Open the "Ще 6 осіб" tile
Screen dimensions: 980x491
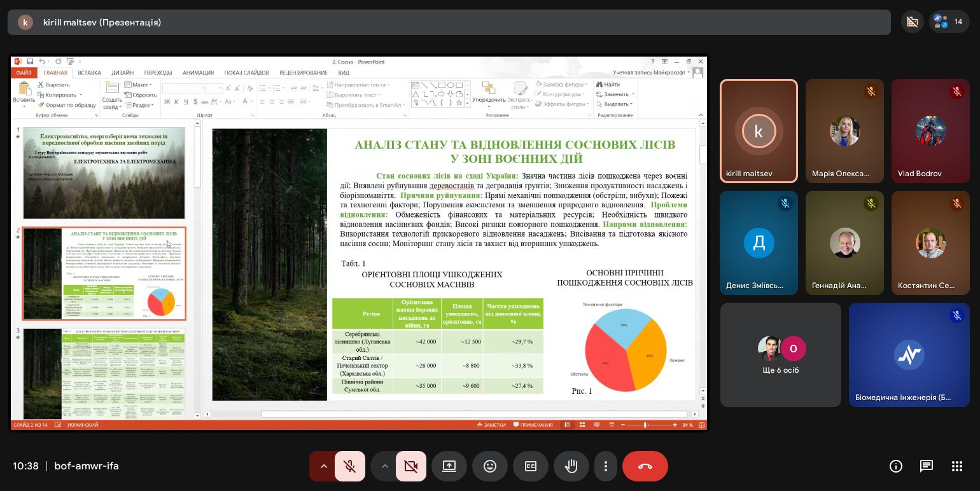coord(780,354)
